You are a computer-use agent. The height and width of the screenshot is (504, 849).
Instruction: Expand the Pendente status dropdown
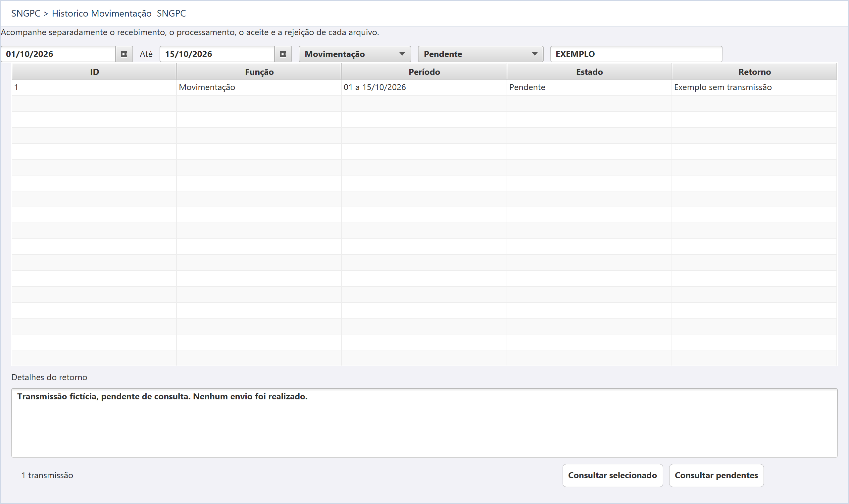(x=480, y=54)
